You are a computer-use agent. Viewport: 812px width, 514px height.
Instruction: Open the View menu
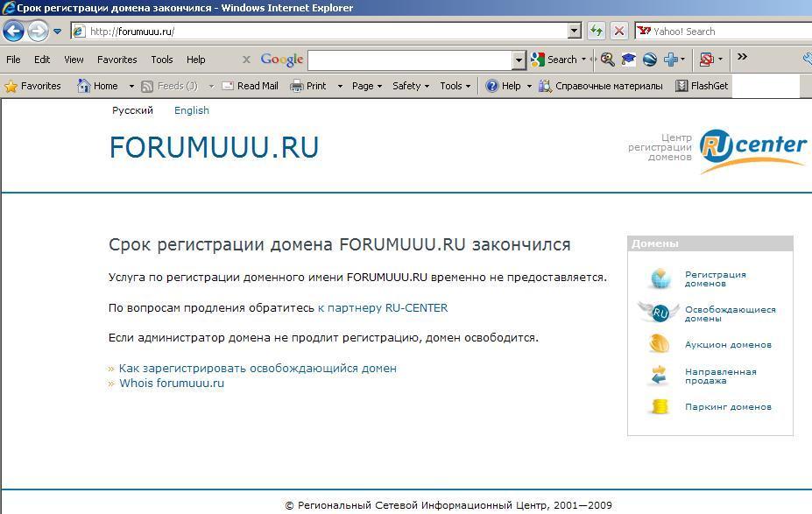[74, 60]
